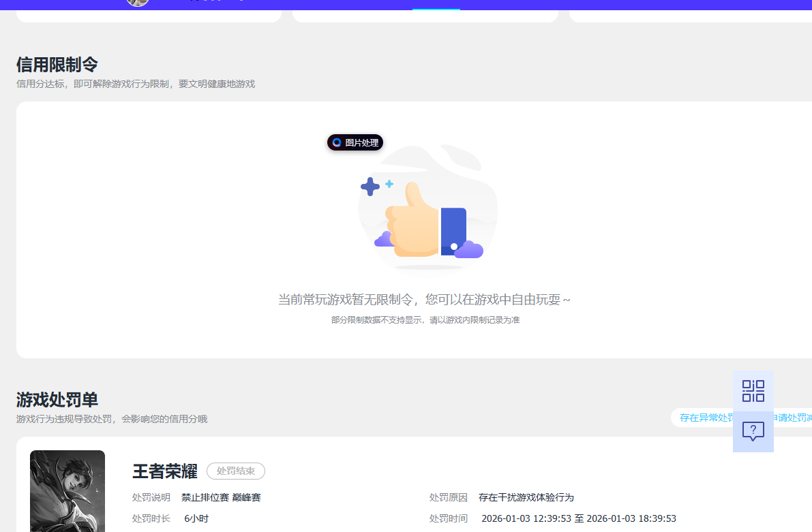Click the 图片处理 floating button
812x532 pixels.
(355, 142)
